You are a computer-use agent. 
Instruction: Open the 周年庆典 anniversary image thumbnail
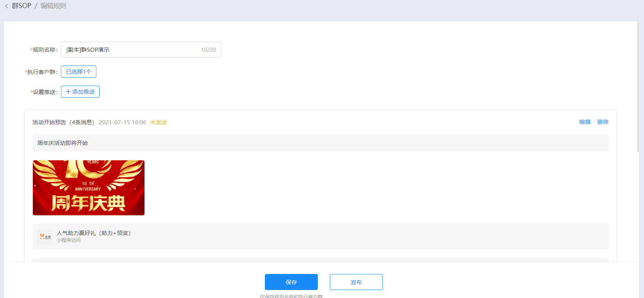click(89, 188)
